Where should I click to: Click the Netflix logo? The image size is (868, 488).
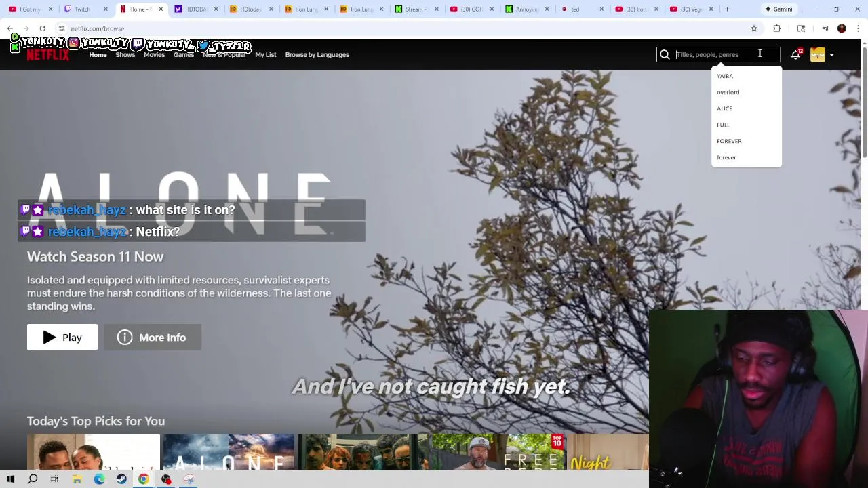(48, 55)
